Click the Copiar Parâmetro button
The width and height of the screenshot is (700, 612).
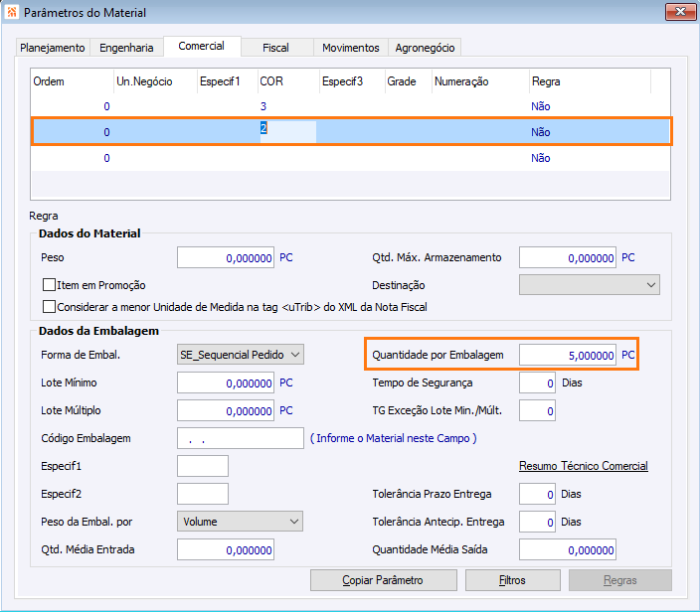coord(384,580)
